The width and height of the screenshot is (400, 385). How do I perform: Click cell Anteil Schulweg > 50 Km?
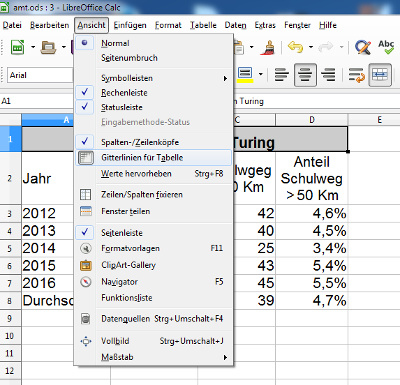click(312, 178)
